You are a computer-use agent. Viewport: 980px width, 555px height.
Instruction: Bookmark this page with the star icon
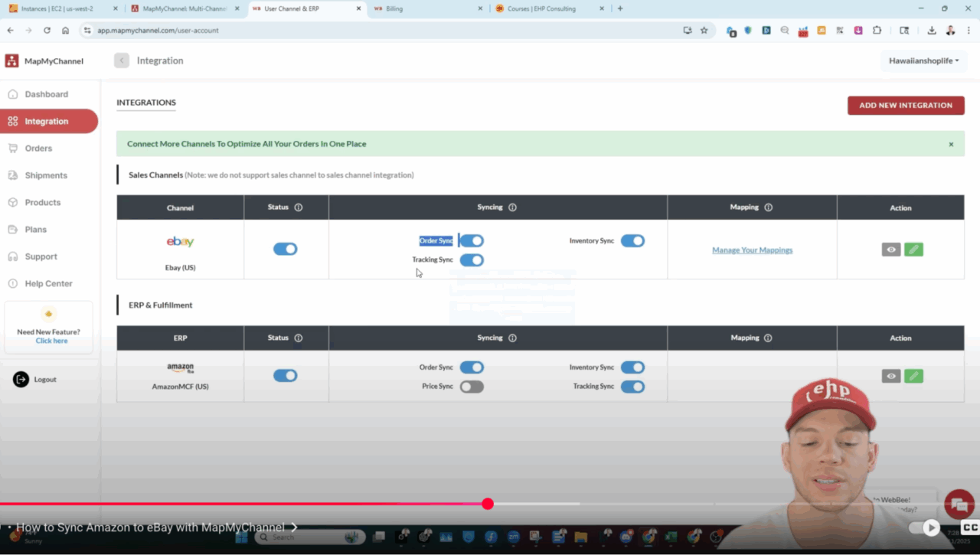pyautogui.click(x=704, y=31)
